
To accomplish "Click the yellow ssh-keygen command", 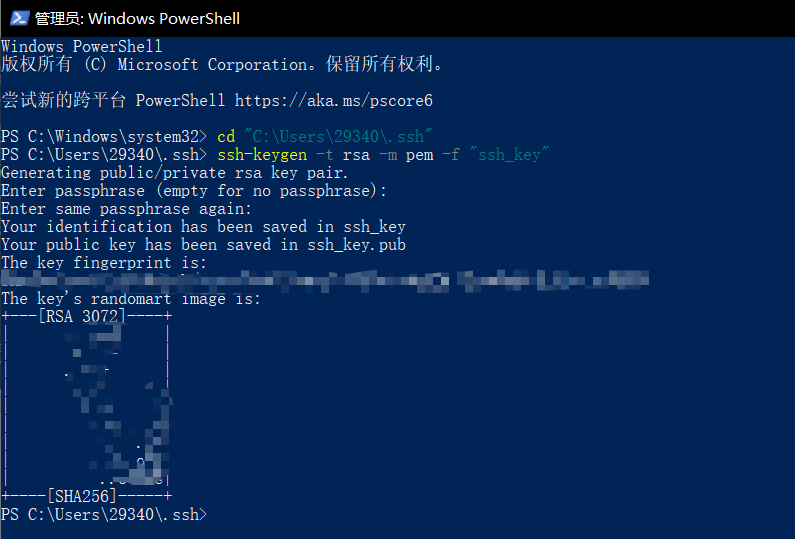I will click(x=262, y=155).
